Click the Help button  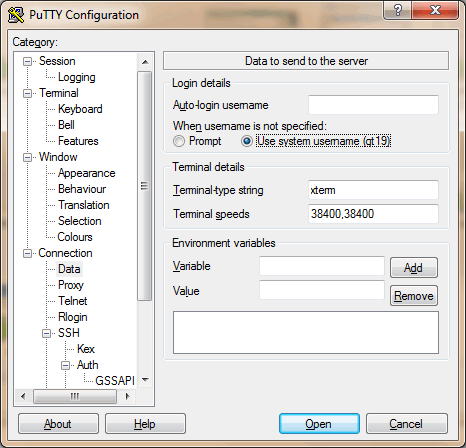[145, 424]
